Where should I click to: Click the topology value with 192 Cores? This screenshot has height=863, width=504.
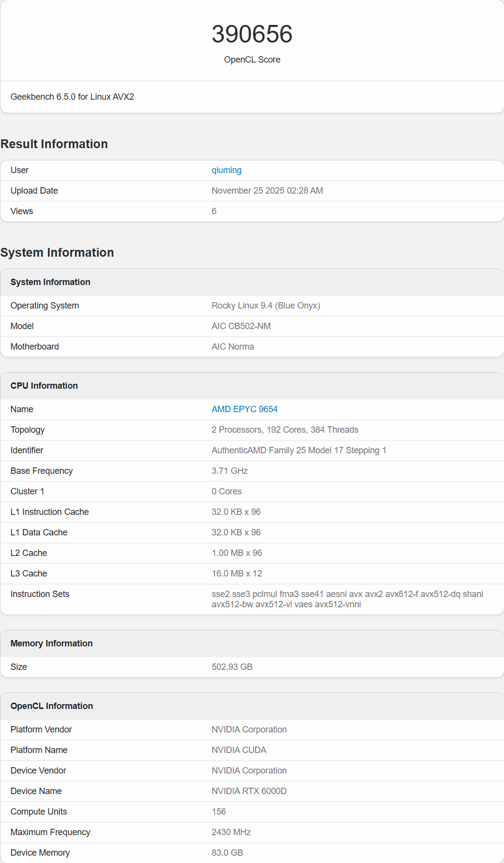coord(285,430)
